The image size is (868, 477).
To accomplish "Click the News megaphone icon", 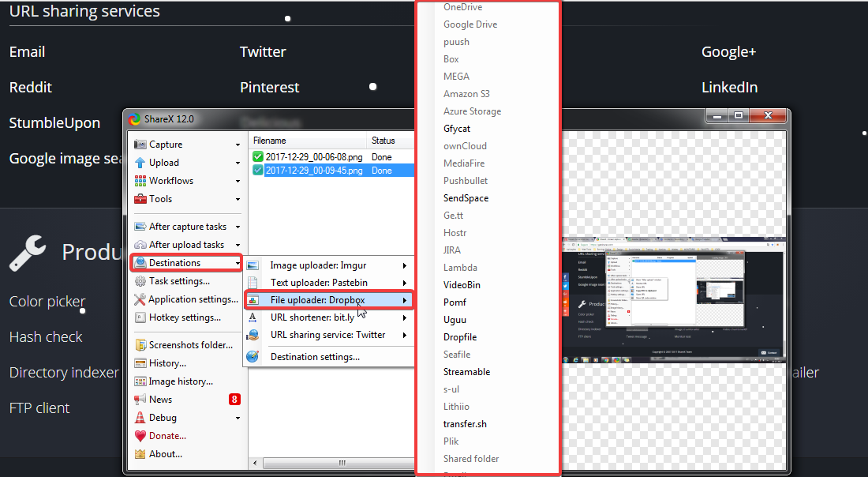I will pos(140,400).
